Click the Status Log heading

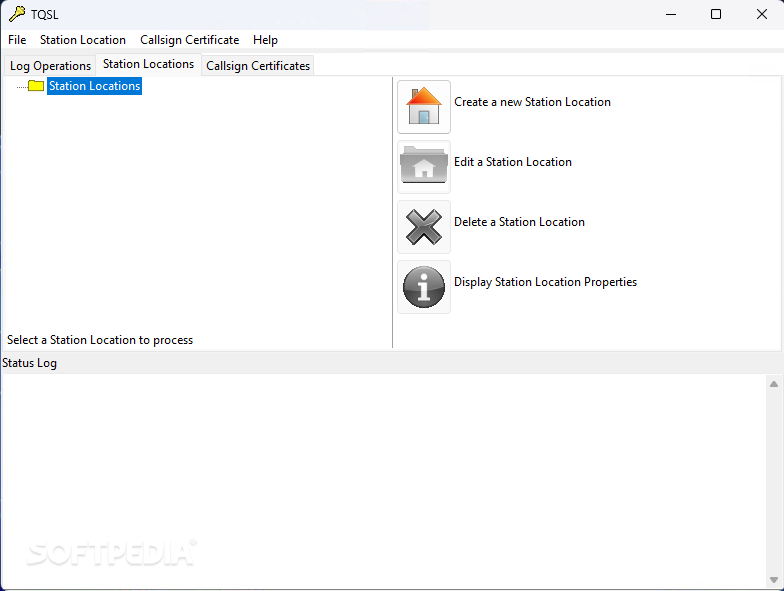coord(30,363)
